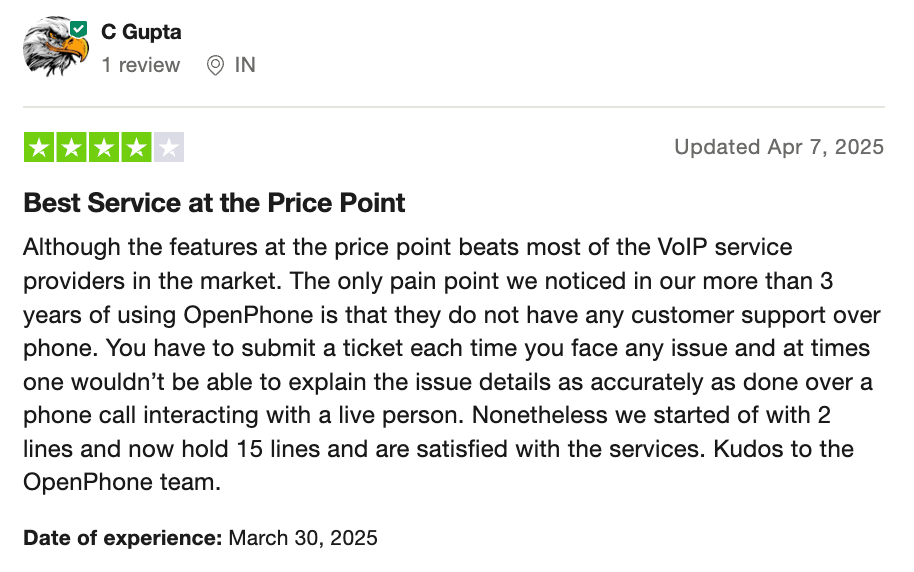Click the "March 30, 2025" experience date

303,538
